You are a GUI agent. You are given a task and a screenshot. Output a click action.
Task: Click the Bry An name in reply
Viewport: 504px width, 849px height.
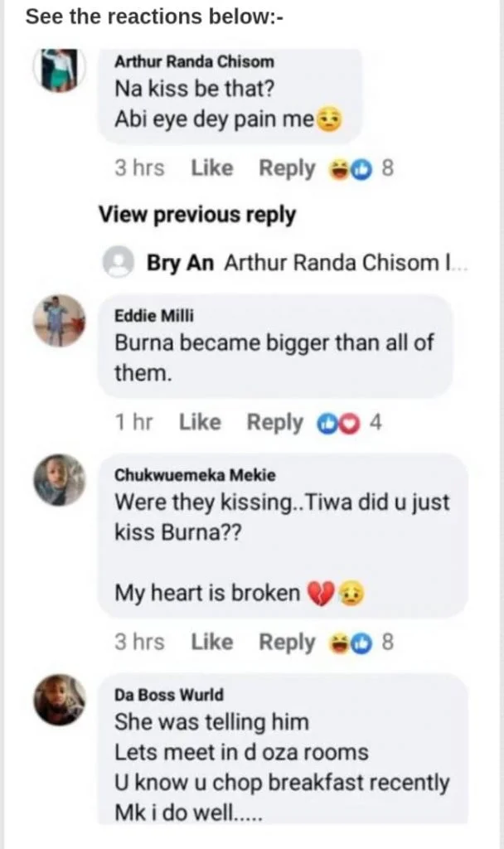181,263
